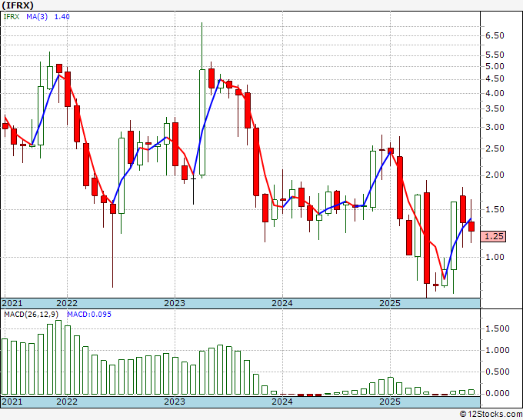Image resolution: width=523 pixels, height=420 pixels.
Task: Click the last red candlestick beside the 1.25 label
Action: 471,226
